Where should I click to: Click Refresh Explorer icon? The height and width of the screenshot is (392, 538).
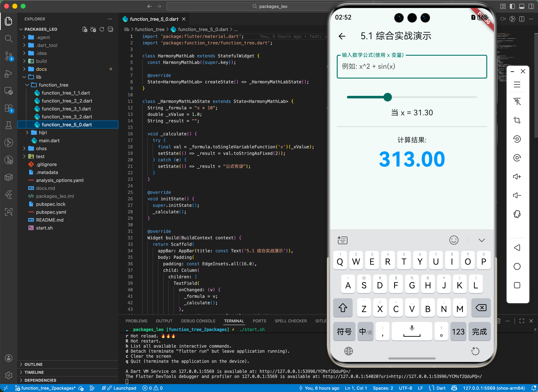tap(102, 29)
